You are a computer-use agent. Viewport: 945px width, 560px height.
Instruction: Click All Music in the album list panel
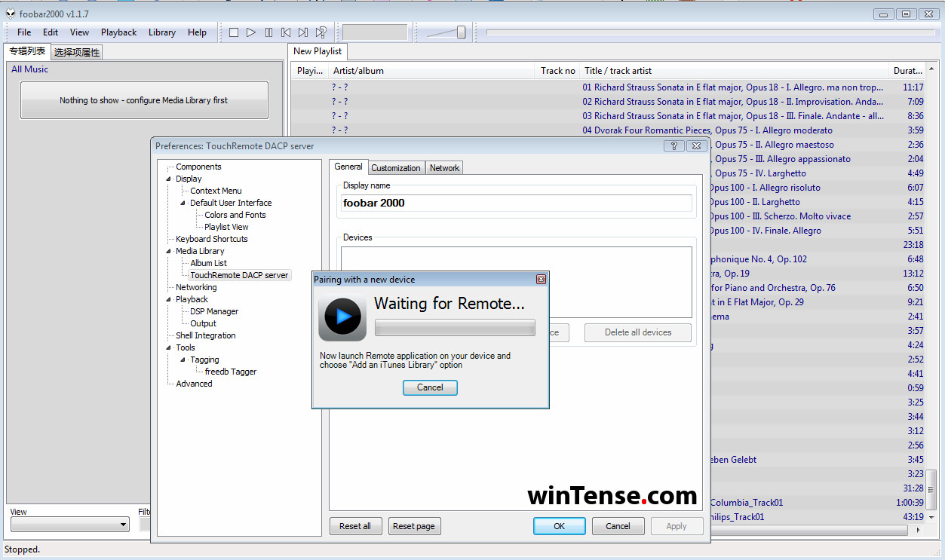[x=29, y=69]
